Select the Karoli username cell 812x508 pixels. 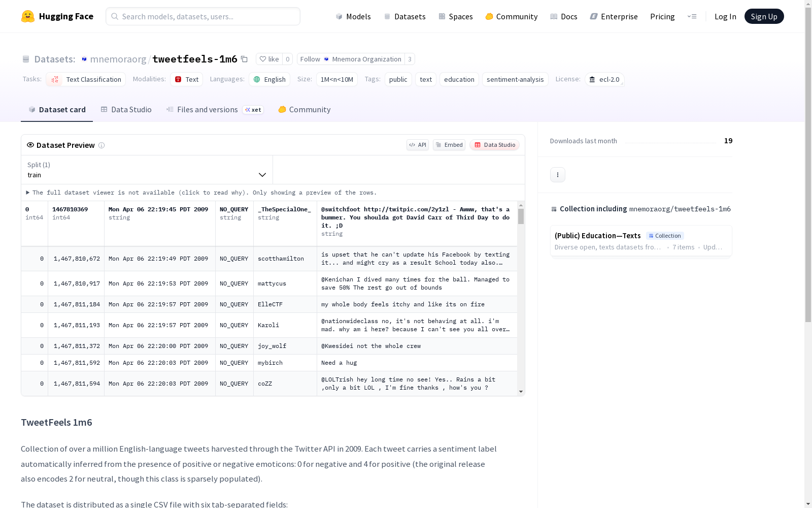click(285, 325)
